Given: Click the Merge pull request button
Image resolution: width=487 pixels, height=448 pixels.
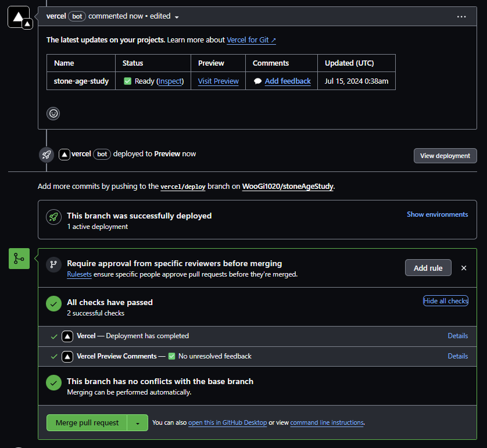Looking at the screenshot, I should [x=87, y=423].
